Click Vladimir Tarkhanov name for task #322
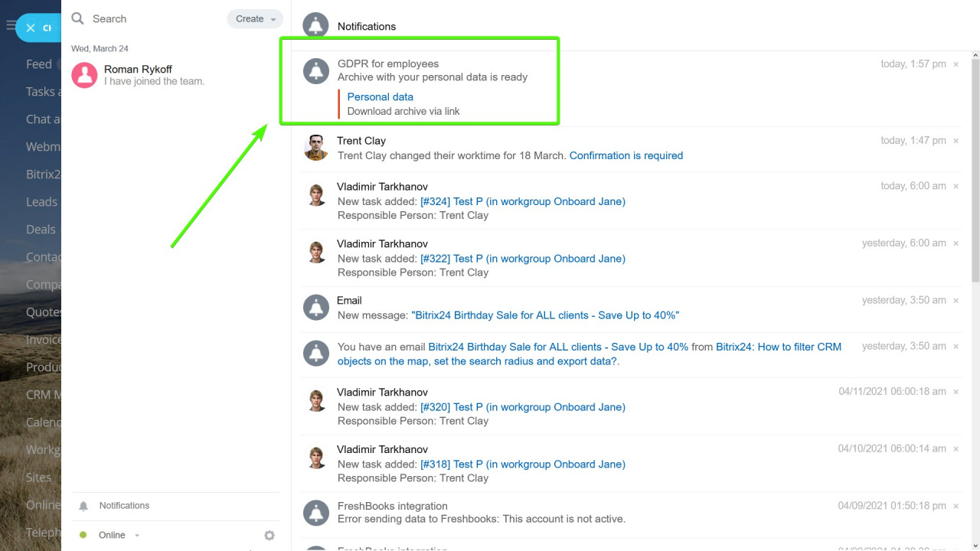The image size is (980, 551). (x=382, y=243)
